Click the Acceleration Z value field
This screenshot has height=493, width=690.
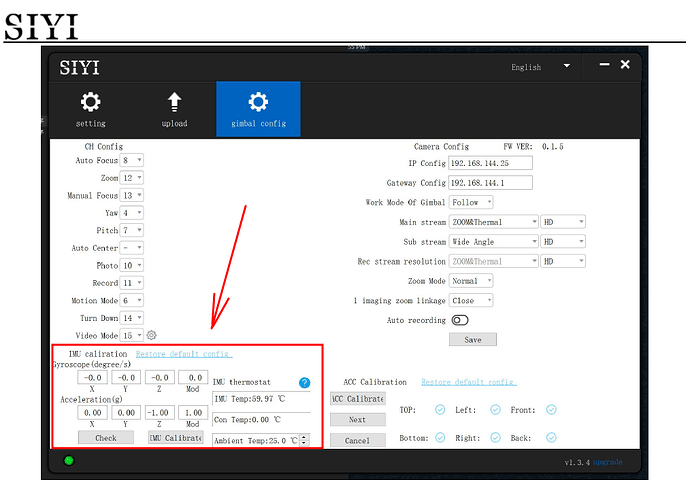(160, 412)
